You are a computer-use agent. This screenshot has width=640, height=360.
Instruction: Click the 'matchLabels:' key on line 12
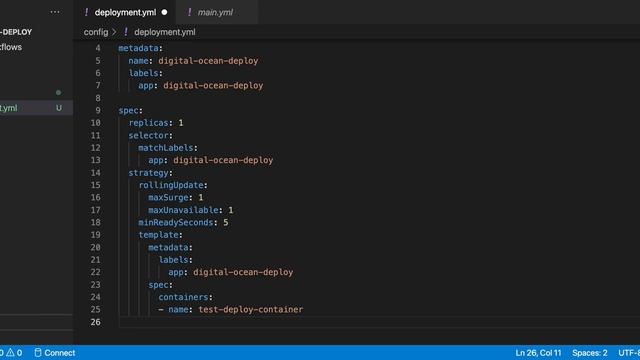point(168,148)
